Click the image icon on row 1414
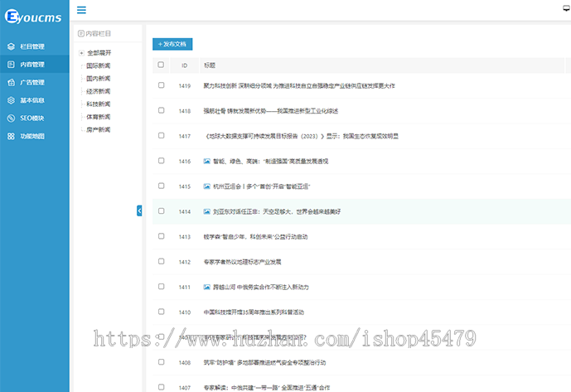Viewport: 571px width, 392px height. click(207, 211)
